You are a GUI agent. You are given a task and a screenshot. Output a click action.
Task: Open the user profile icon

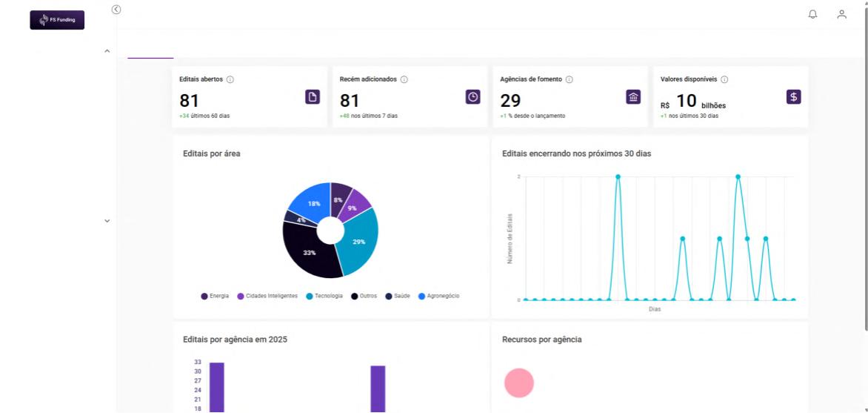[x=841, y=14]
